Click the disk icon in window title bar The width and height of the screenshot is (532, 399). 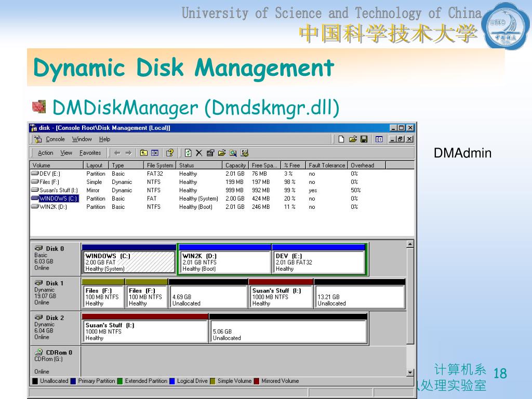tap(34, 128)
